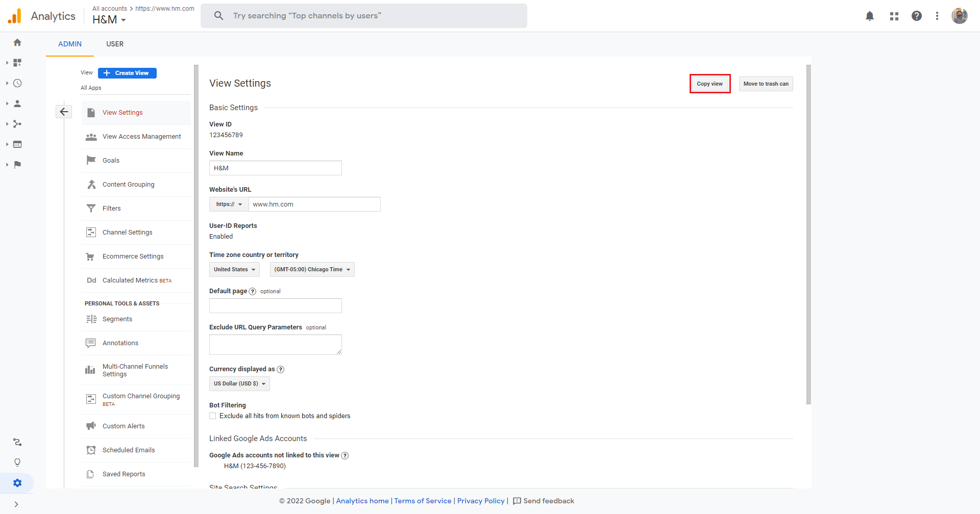Open the notifications bell icon
Screen dimensions: 980x514
tap(870, 16)
